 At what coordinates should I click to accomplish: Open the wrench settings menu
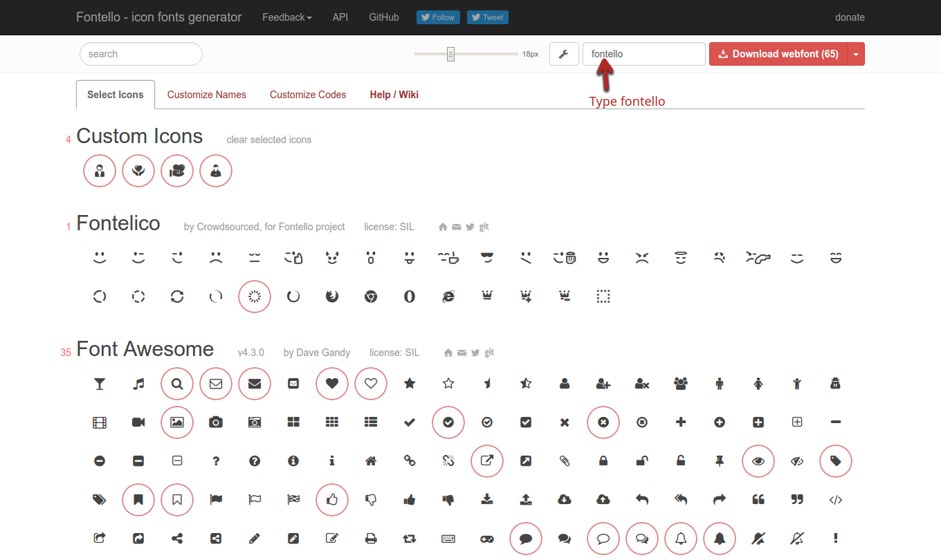click(563, 54)
